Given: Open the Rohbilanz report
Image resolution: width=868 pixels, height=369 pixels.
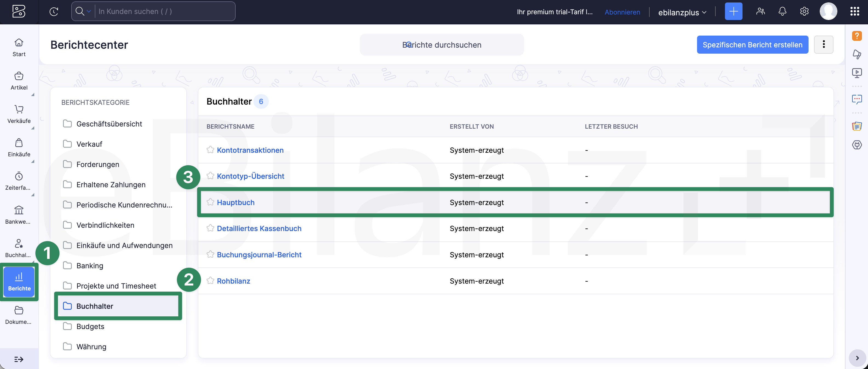Looking at the screenshot, I should (x=233, y=281).
